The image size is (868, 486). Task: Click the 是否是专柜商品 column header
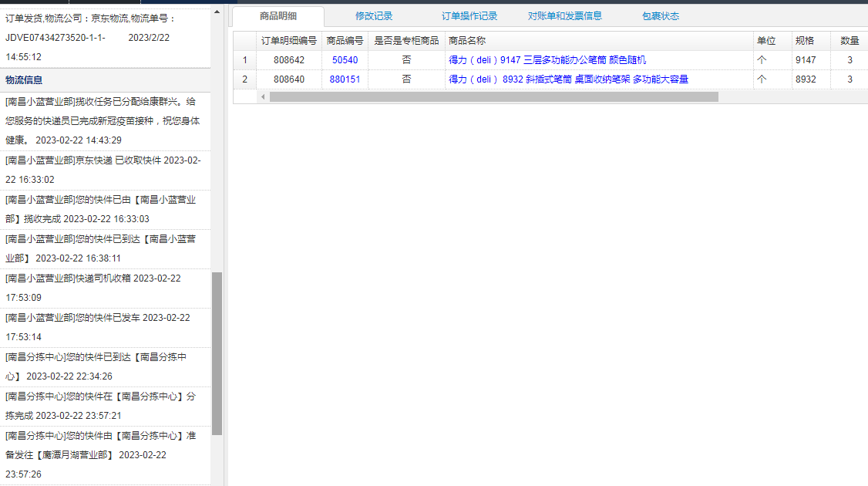[x=406, y=41]
